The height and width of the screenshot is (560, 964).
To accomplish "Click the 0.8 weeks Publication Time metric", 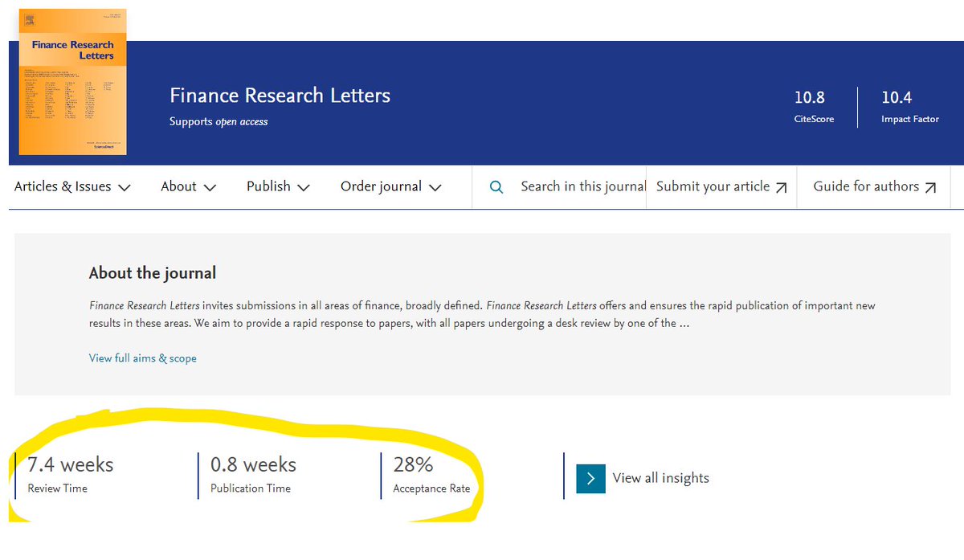I will (x=253, y=473).
